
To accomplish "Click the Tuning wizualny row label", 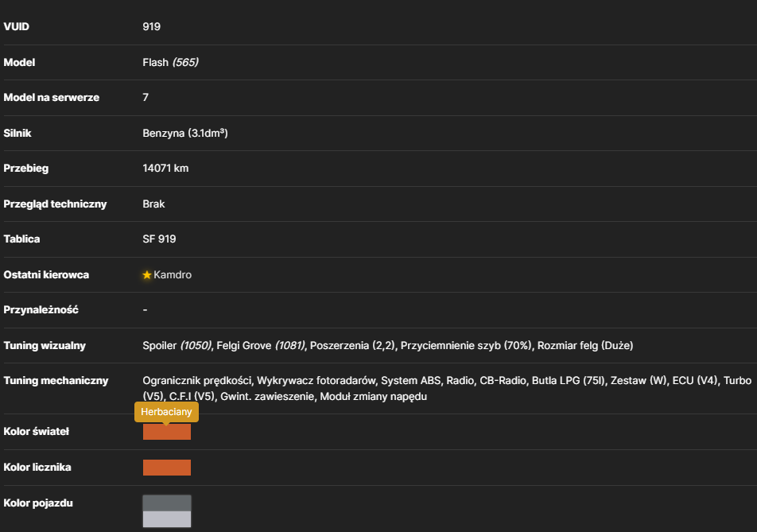I will (45, 346).
